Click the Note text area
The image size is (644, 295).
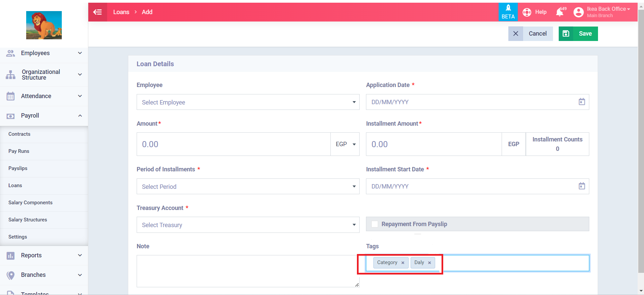click(x=248, y=271)
